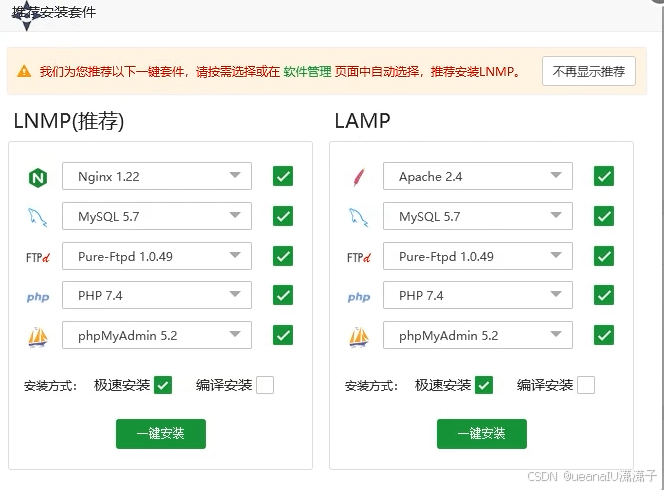Click the php logo in LAMP panel
The height and width of the screenshot is (490, 664).
[x=359, y=297]
